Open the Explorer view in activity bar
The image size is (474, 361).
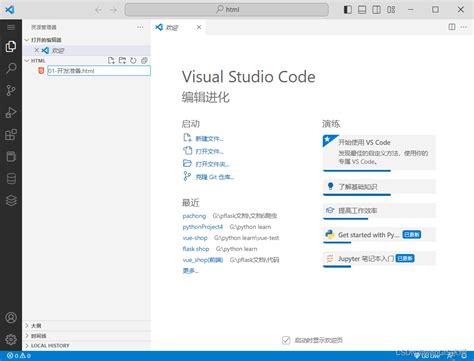pos(11,46)
